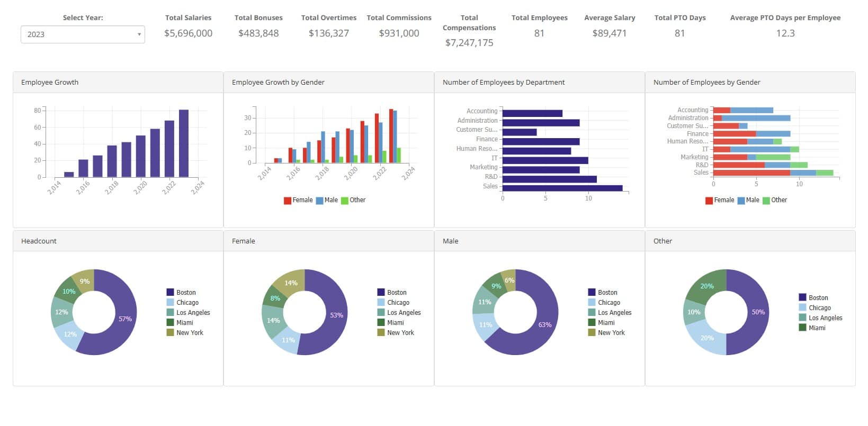
Task: Click the Total Compensations value $7,247,175
Action: coord(469,43)
